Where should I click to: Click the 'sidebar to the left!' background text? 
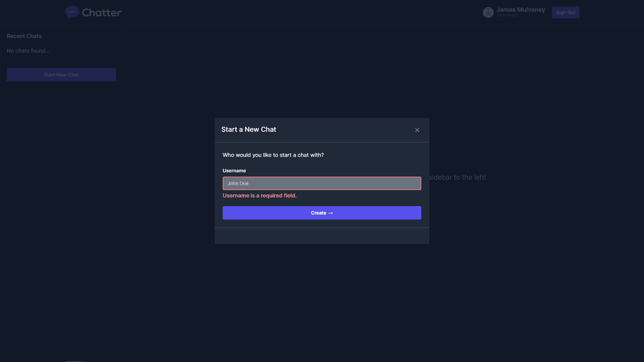click(x=457, y=177)
